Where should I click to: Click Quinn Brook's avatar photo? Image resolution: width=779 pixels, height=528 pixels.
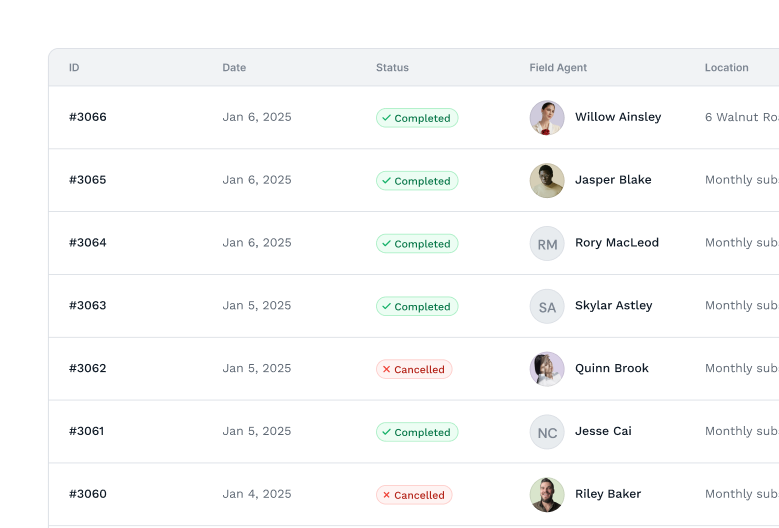click(x=547, y=369)
